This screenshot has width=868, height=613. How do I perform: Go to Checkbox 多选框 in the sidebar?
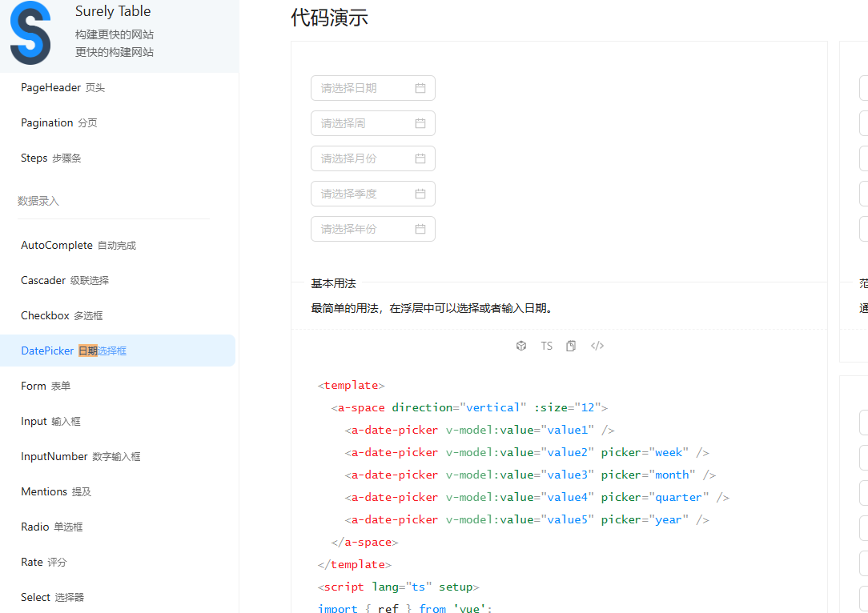pyautogui.click(x=62, y=315)
